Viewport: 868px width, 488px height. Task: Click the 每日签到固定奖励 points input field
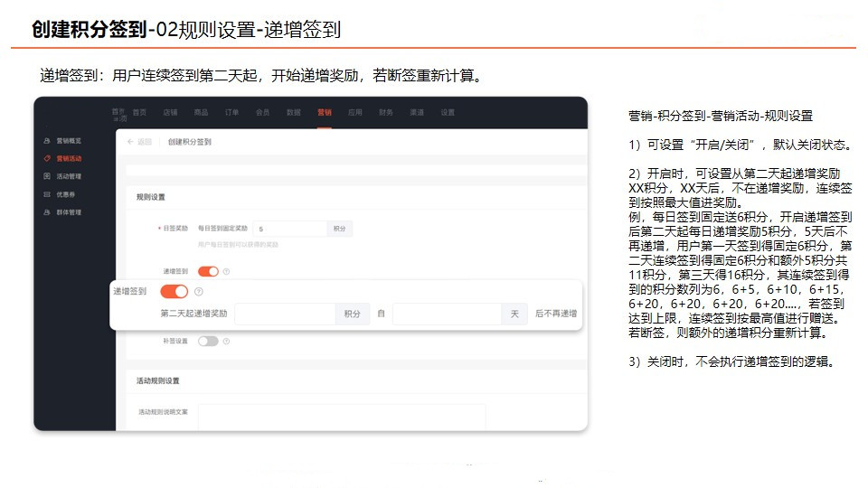coord(289,229)
